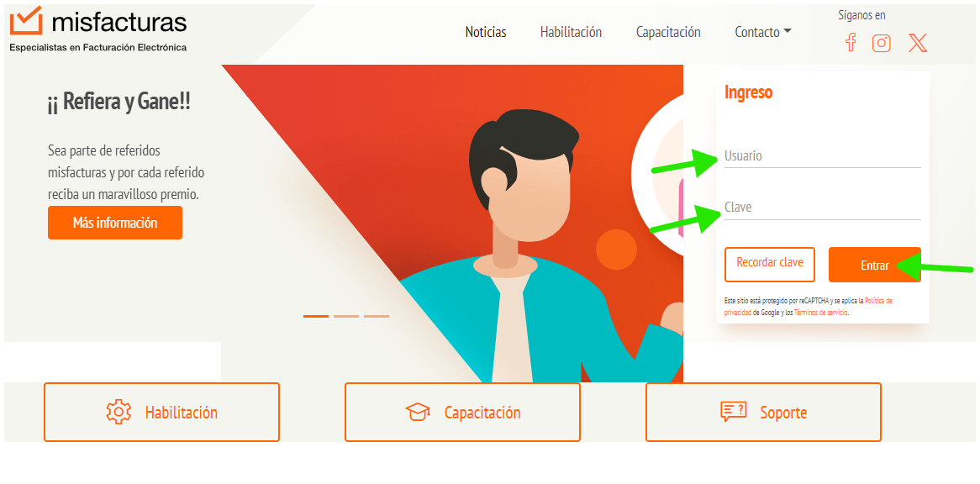The width and height of the screenshot is (980, 484).
Task: Click the gear icon in Habilitación box
Action: 119,413
